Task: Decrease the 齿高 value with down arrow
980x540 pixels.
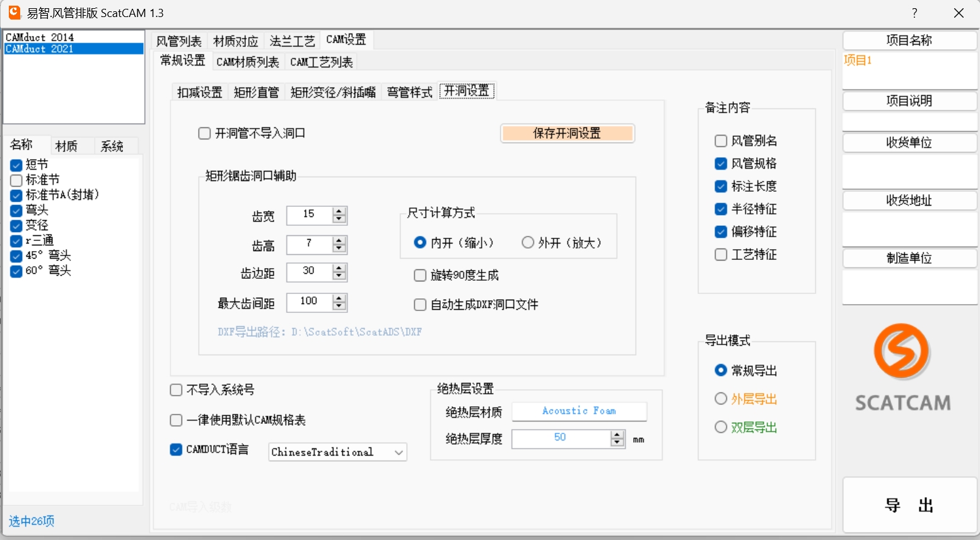Action: 339,249
